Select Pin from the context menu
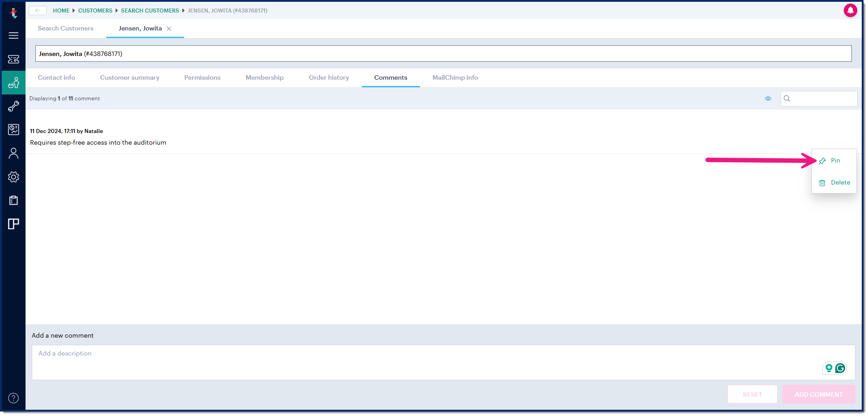This screenshot has width=868, height=416. 834,161
